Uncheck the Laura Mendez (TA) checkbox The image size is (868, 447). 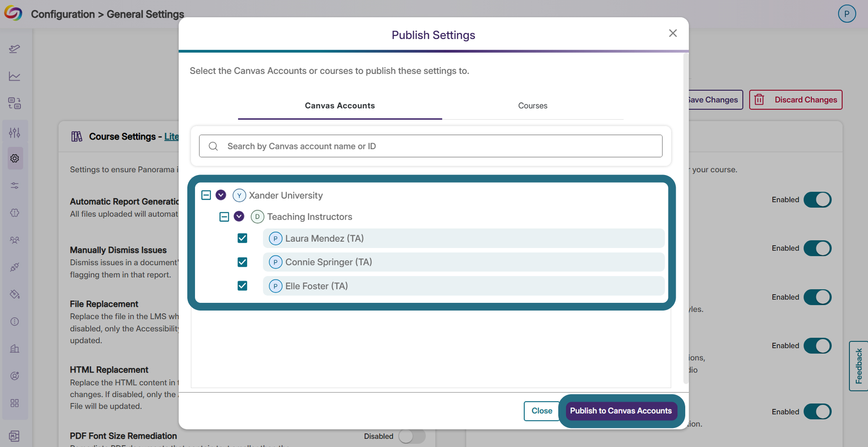click(243, 238)
